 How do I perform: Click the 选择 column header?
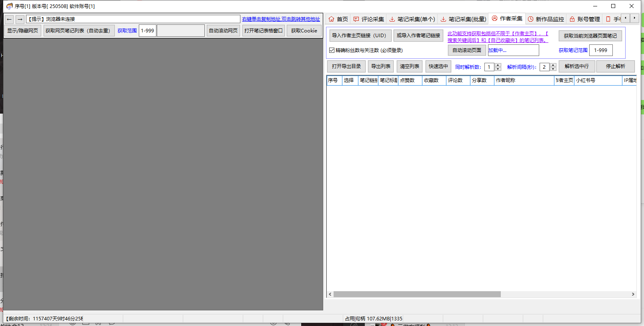tap(350, 80)
